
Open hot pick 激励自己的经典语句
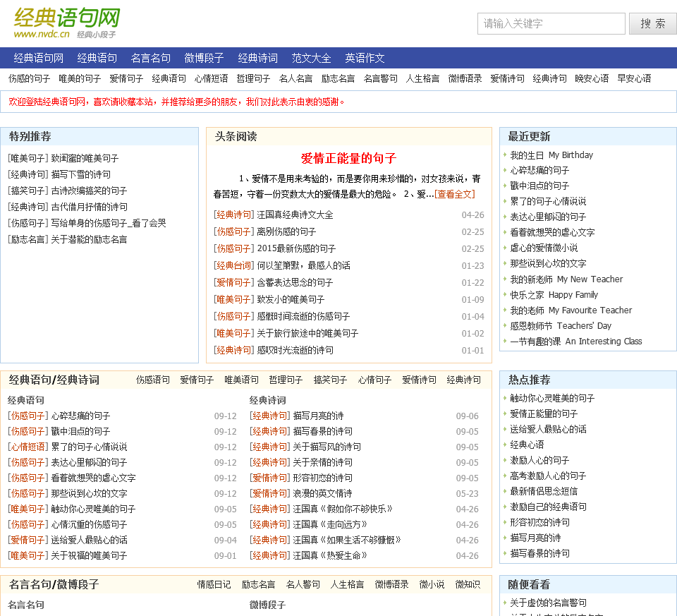(x=549, y=507)
